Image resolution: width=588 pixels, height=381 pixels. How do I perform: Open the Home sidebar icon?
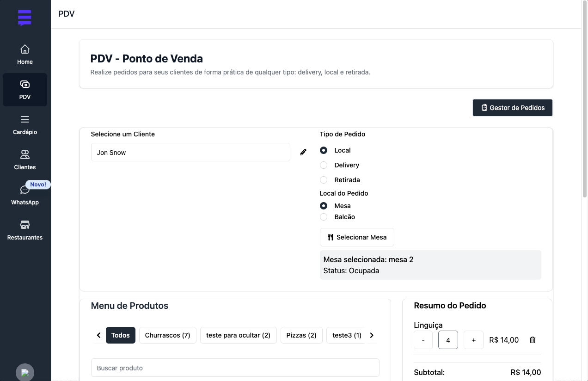[25, 49]
